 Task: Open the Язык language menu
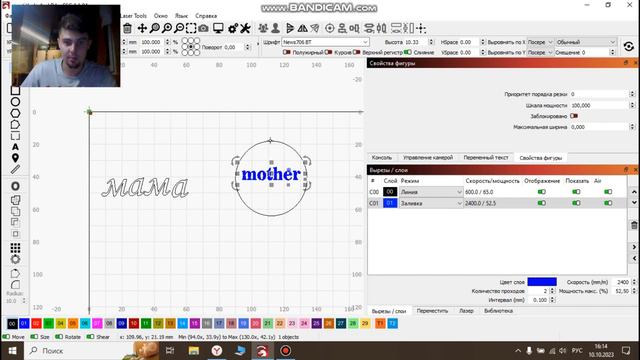point(181,16)
